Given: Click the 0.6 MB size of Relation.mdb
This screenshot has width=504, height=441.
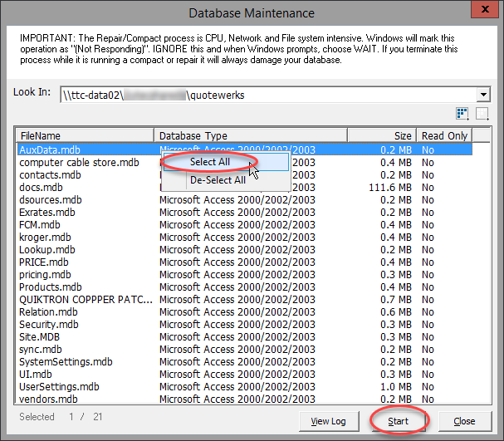Looking at the screenshot, I should pos(396,312).
